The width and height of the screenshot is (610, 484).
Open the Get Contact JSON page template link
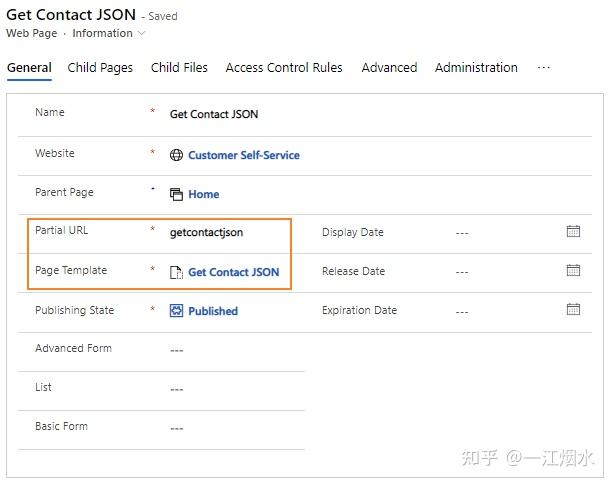[233, 272]
